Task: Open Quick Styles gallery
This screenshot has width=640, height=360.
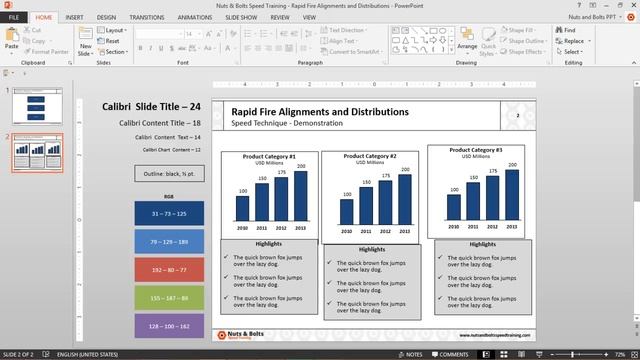Action: tap(488, 42)
